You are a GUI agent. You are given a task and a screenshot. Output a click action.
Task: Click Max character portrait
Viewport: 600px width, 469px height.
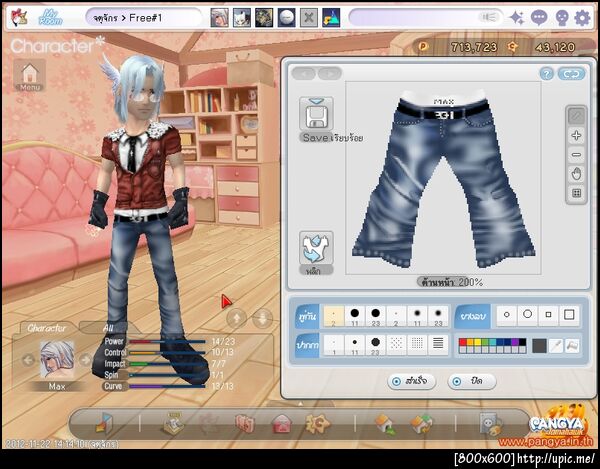click(x=57, y=360)
